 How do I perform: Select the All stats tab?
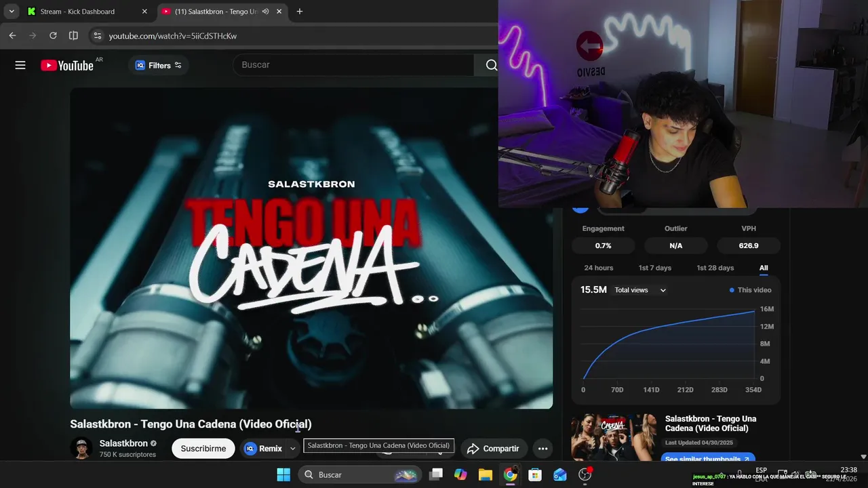(764, 268)
